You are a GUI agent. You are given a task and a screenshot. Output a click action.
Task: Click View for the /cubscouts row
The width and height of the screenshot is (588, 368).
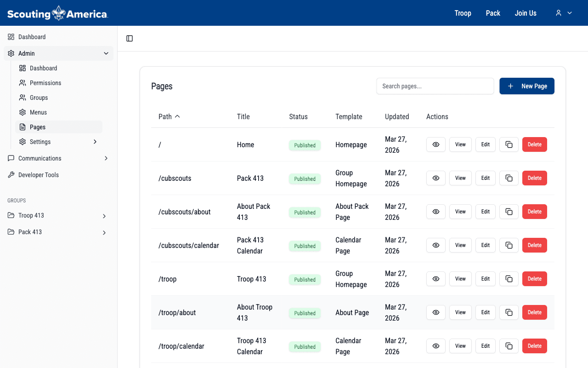click(460, 178)
